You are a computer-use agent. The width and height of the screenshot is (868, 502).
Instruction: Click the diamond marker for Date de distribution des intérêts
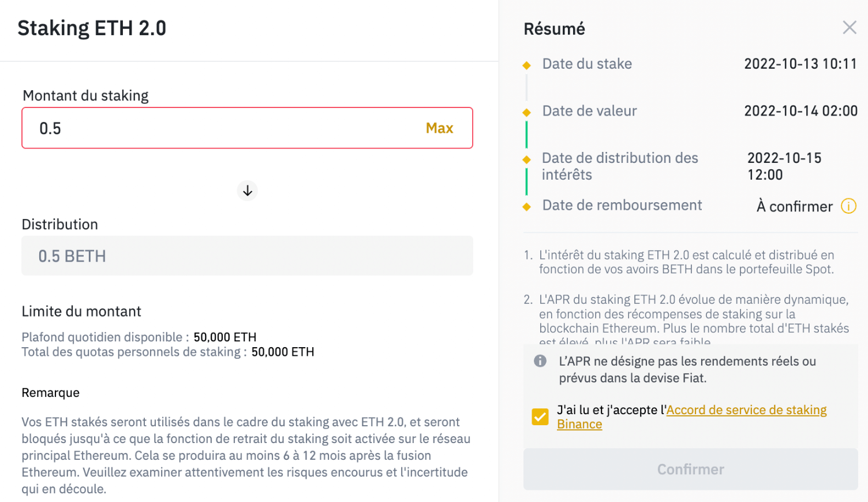526,159
